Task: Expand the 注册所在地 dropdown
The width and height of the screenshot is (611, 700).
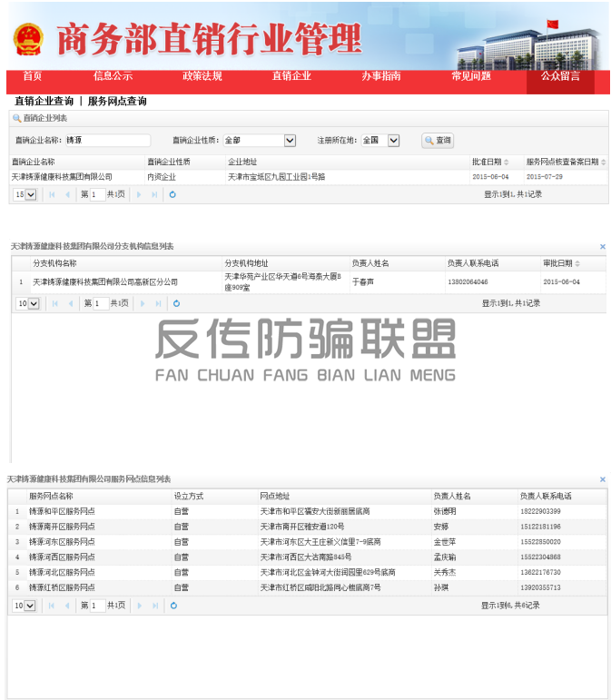Action: [x=393, y=141]
